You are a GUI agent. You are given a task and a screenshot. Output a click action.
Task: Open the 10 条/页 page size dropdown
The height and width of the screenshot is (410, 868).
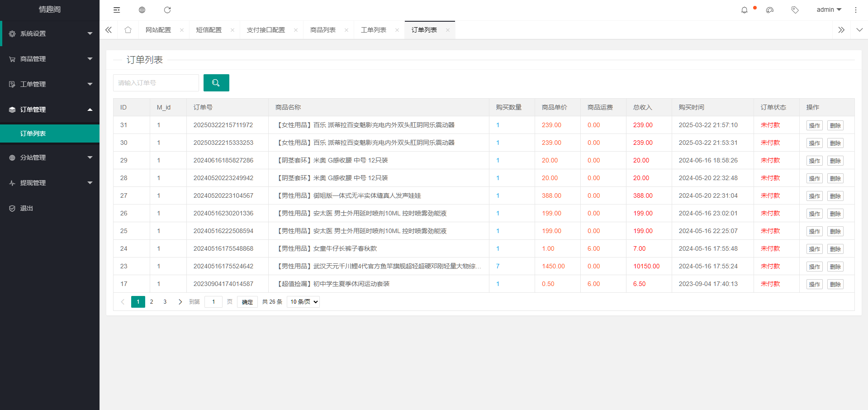click(303, 302)
